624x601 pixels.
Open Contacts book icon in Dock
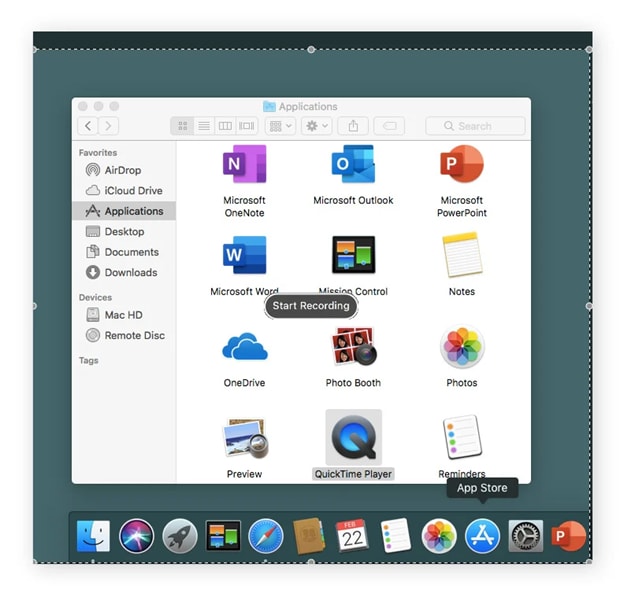pos(309,536)
